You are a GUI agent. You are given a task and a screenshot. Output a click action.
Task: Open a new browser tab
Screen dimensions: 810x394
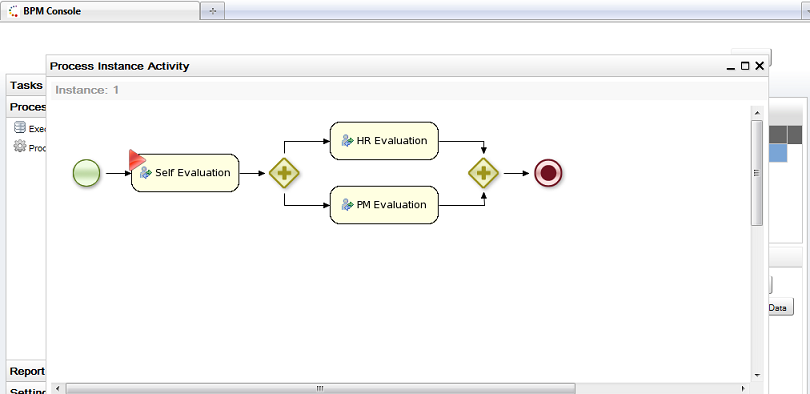tap(212, 11)
